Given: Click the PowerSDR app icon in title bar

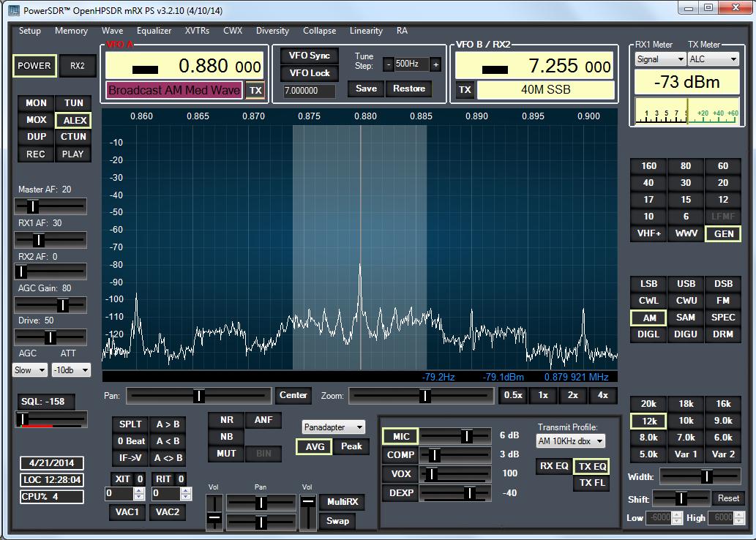Looking at the screenshot, I should [13, 10].
